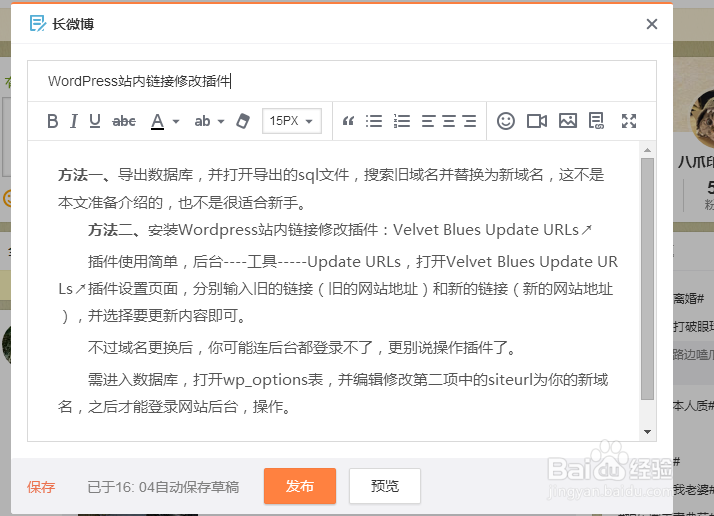This screenshot has width=714, height=516.
Task: Toggle bold formatting
Action: coord(52,121)
